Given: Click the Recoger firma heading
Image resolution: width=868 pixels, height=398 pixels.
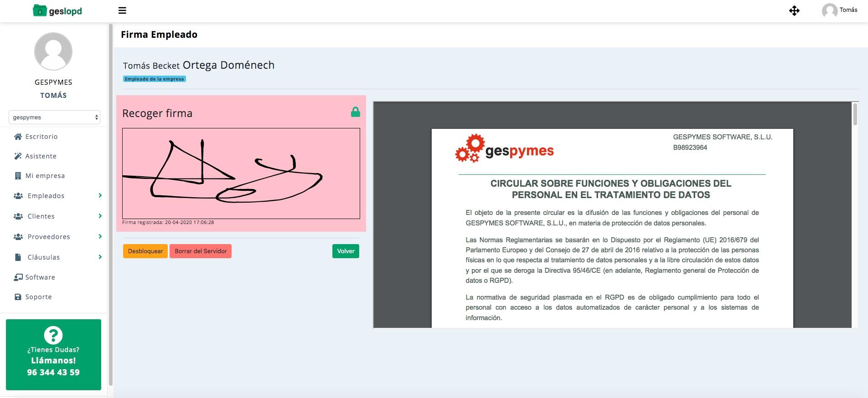Looking at the screenshot, I should pos(157,113).
